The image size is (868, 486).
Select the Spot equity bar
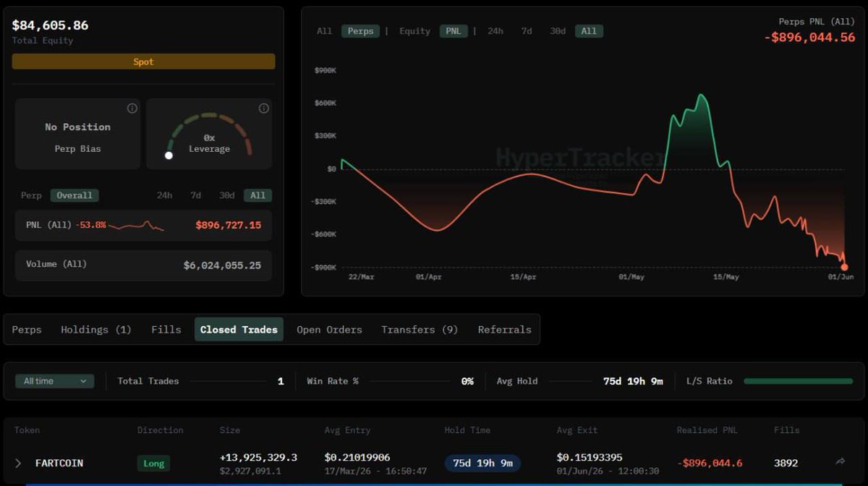143,61
